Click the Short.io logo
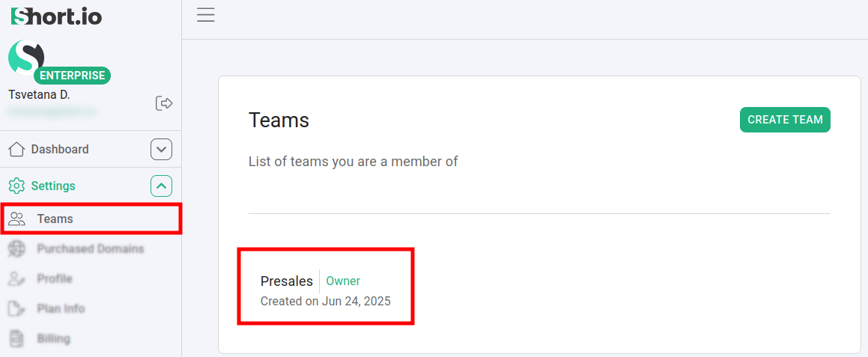Viewport: 868px width, 357px height. tap(56, 16)
